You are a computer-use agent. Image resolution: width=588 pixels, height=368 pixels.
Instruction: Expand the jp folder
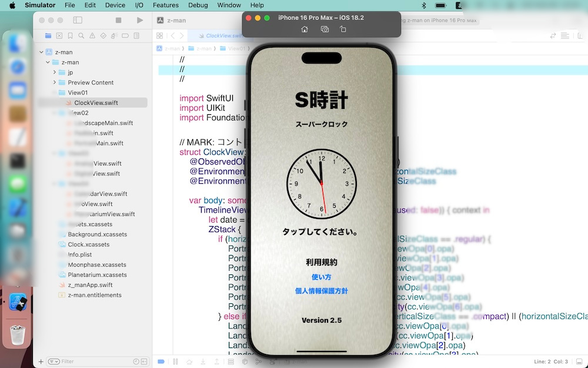[x=55, y=72]
